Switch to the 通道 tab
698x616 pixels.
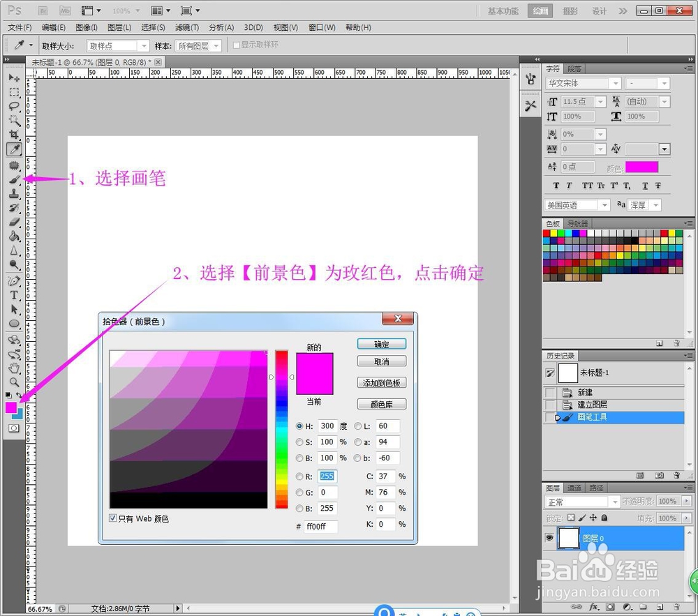click(574, 488)
